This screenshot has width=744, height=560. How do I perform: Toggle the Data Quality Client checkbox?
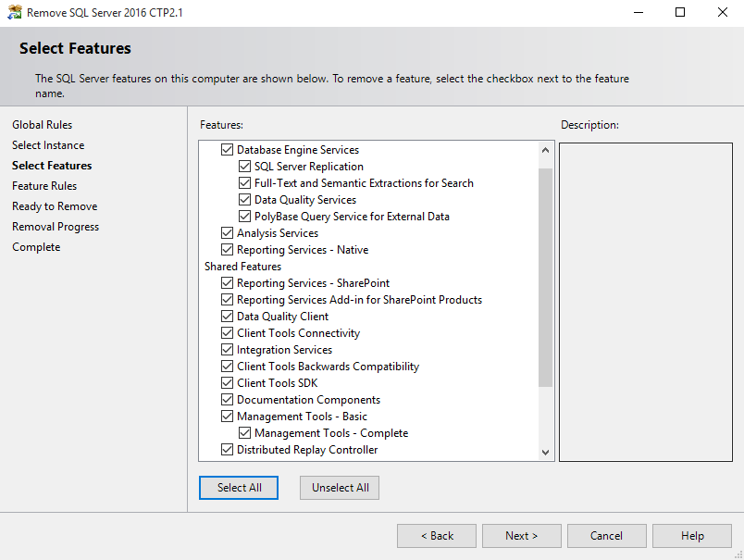click(227, 316)
